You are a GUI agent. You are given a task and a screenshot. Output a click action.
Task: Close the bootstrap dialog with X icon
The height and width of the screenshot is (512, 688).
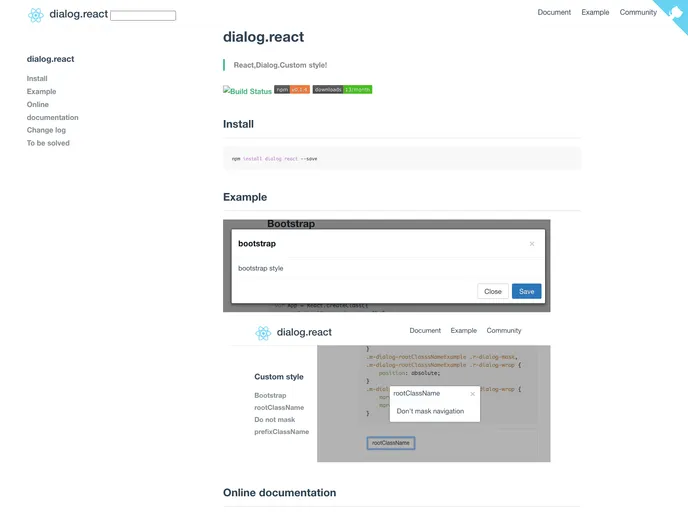point(531,244)
